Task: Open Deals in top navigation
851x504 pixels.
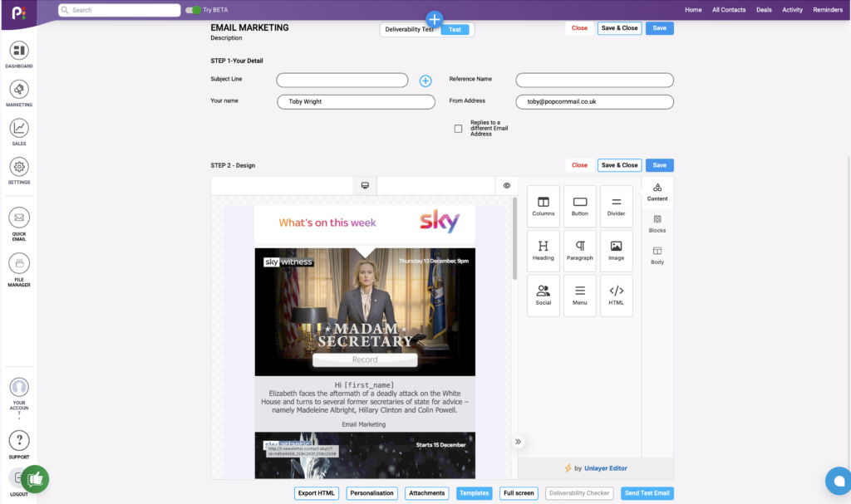Action: (765, 10)
